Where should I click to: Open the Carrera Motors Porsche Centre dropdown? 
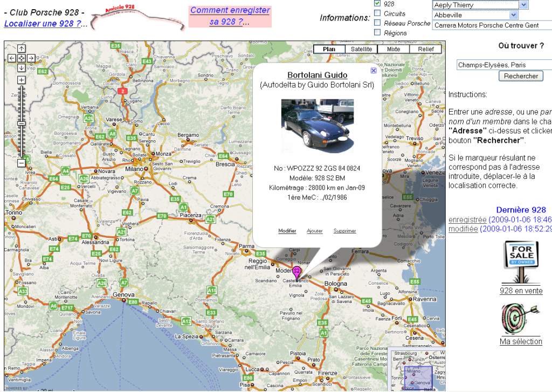coord(492,25)
